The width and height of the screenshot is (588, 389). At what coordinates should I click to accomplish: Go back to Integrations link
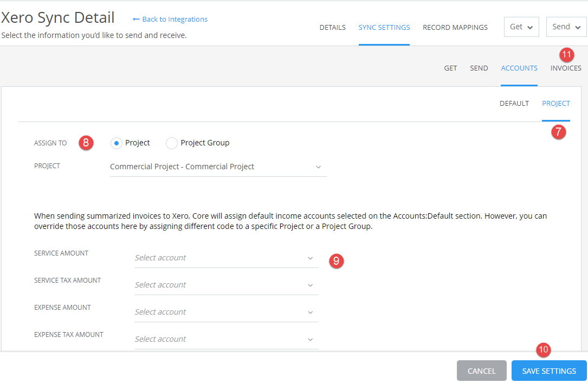pos(170,19)
